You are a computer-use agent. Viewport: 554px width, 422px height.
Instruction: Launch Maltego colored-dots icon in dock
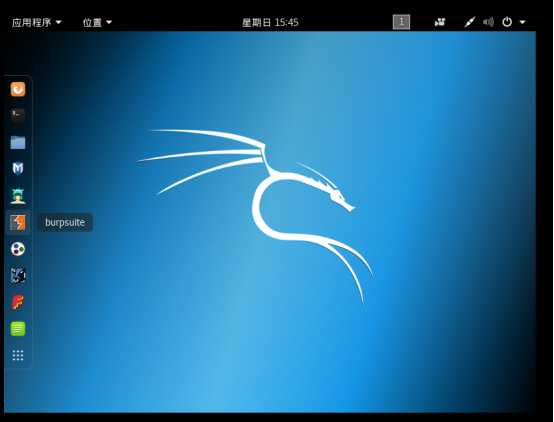click(x=18, y=249)
